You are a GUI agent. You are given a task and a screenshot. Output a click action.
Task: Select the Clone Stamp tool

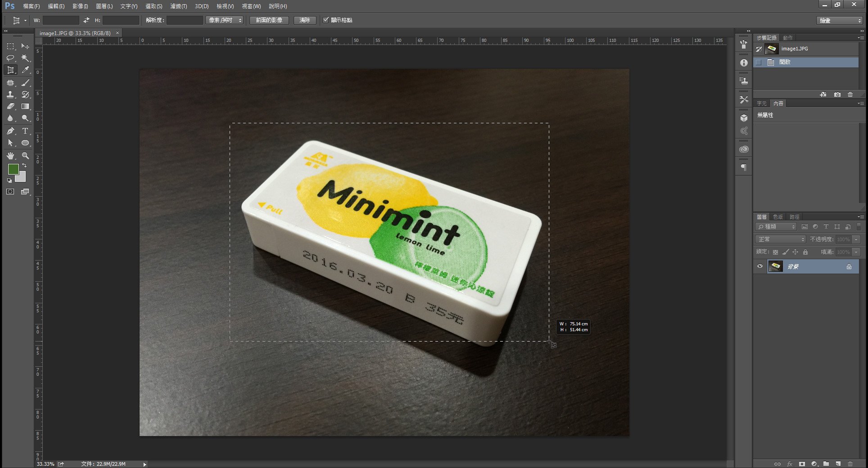pos(10,94)
